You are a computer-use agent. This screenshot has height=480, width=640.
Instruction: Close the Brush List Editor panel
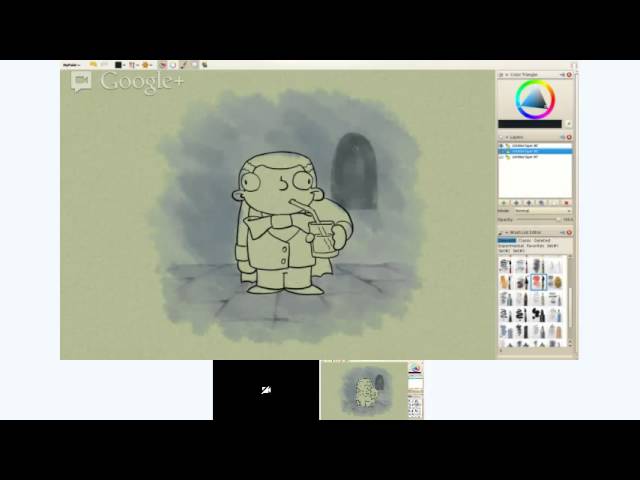tap(569, 233)
